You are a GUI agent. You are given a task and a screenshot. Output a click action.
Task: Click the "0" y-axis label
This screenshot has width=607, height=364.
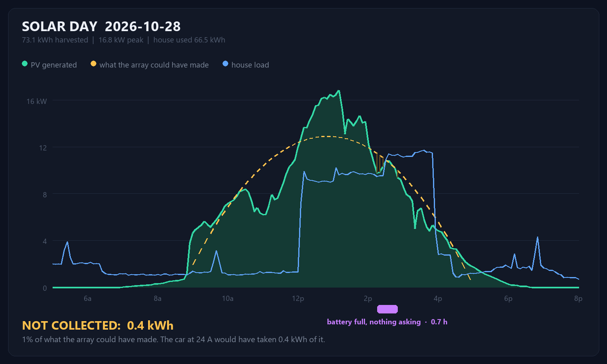pyautogui.click(x=45, y=288)
